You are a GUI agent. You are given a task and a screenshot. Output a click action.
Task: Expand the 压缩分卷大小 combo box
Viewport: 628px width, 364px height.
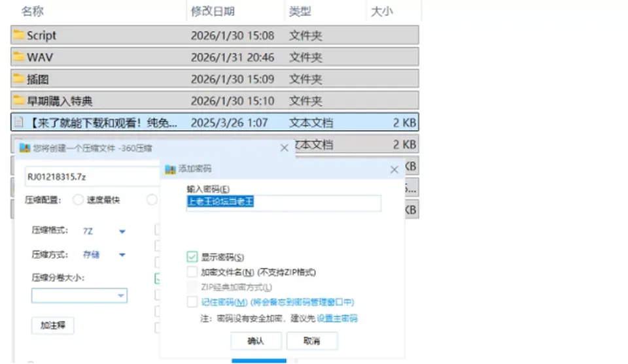click(120, 295)
